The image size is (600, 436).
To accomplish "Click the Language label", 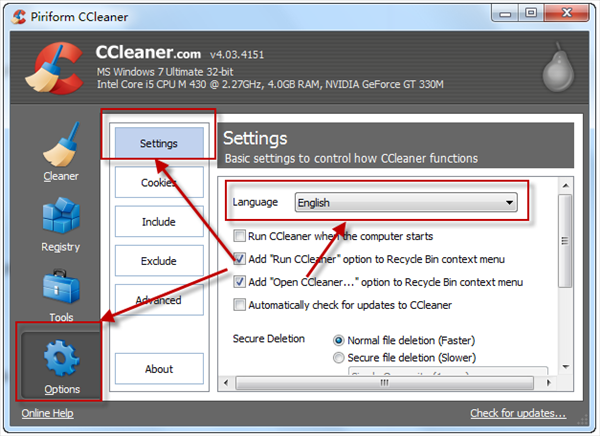I will [255, 202].
